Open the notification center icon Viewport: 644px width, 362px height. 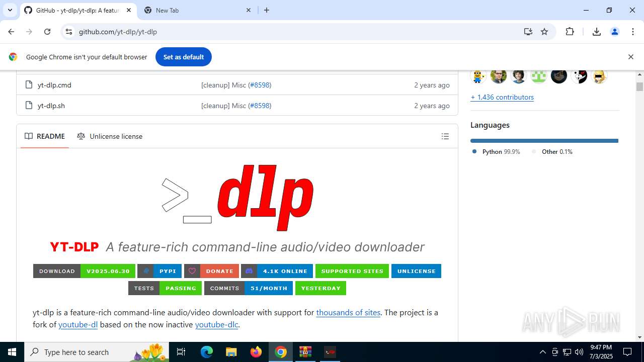[627, 352]
